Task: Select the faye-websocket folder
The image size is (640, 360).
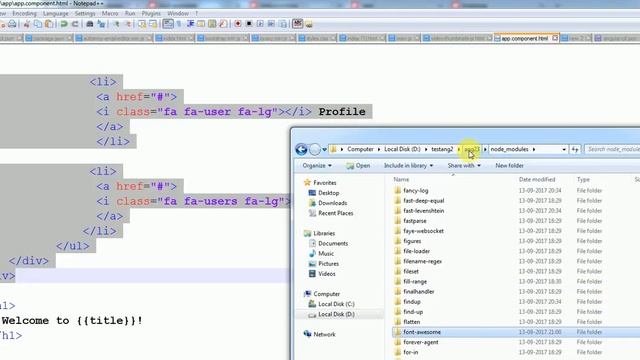Action: (423, 231)
